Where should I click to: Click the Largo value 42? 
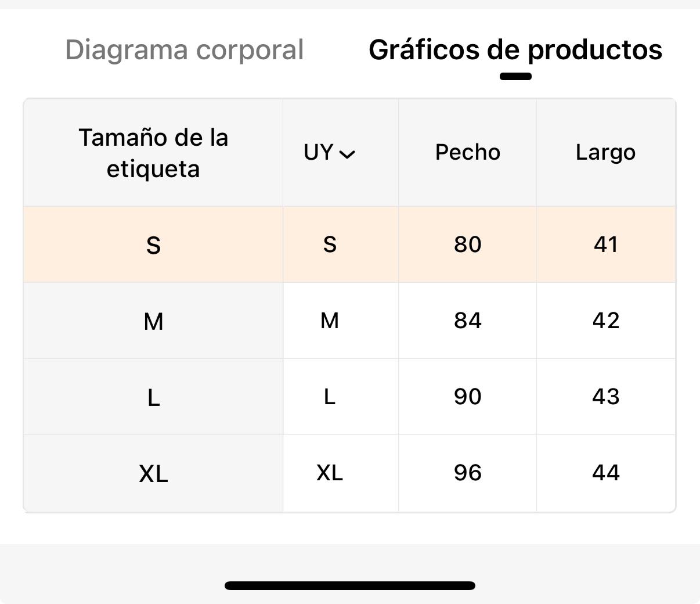click(x=606, y=321)
